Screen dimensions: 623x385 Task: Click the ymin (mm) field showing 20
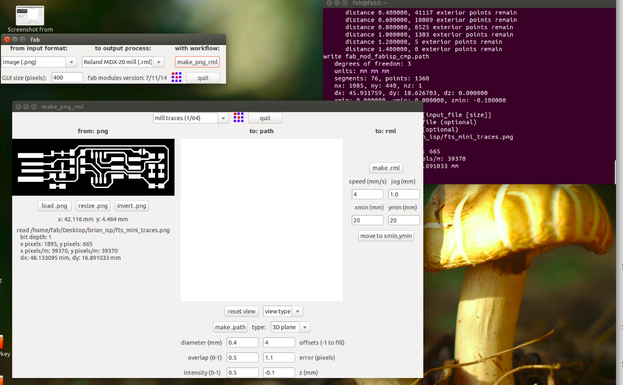coord(404,220)
